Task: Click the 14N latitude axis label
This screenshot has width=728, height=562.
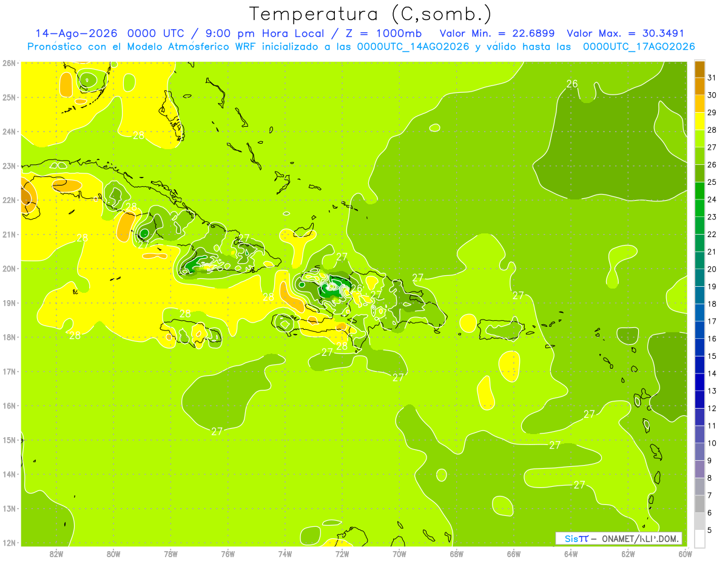Action: tap(9, 474)
